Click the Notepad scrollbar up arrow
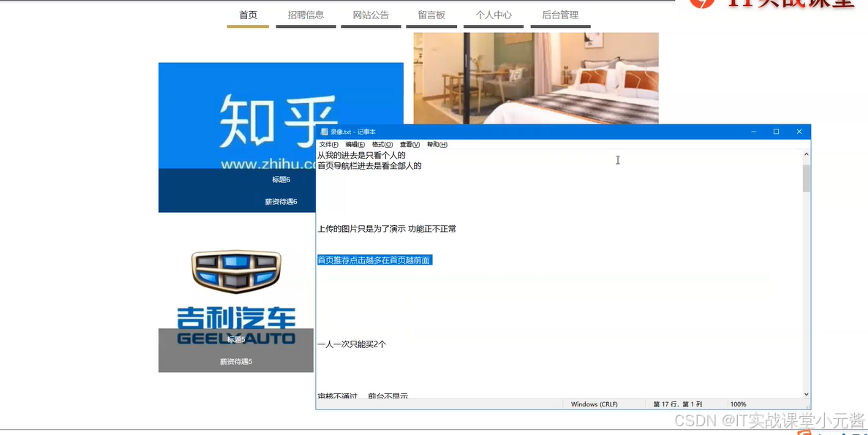 click(806, 155)
